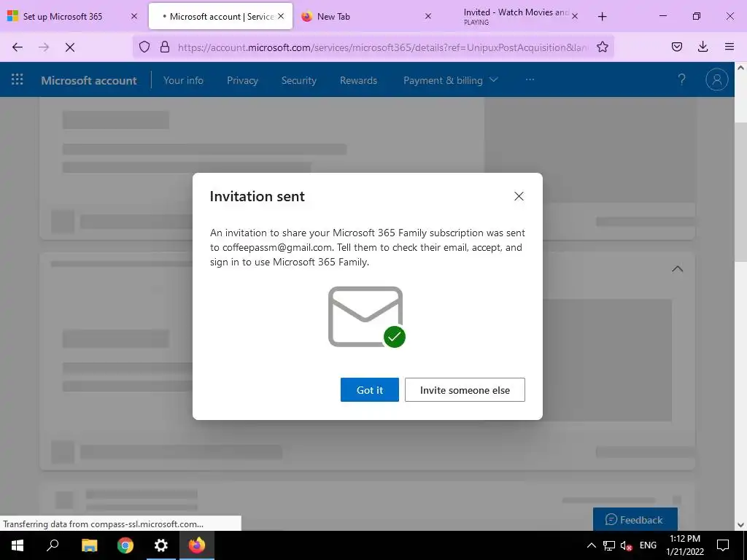Open Windows taskbar search

click(x=53, y=545)
